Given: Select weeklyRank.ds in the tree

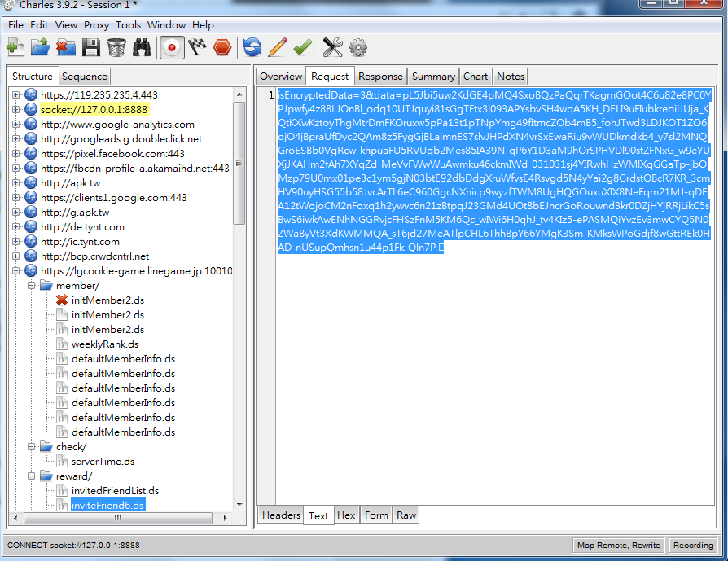Looking at the screenshot, I should pyautogui.click(x=104, y=344).
